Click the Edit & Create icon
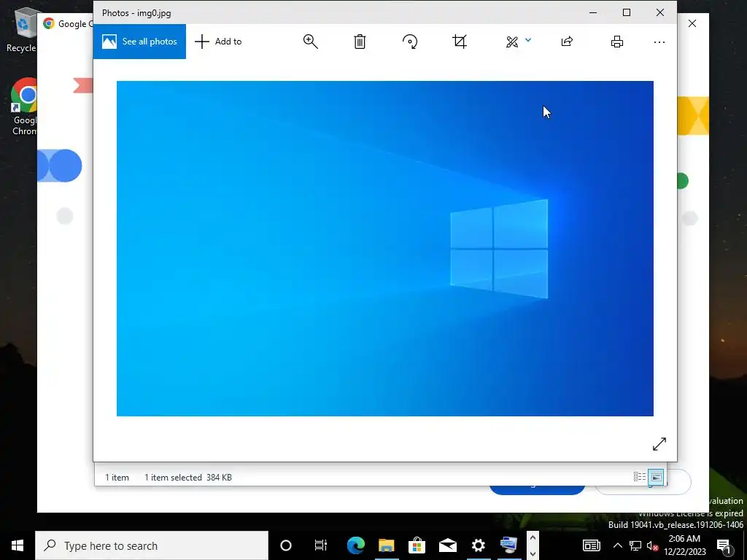Viewport: 747px width, 560px height. pos(512,42)
